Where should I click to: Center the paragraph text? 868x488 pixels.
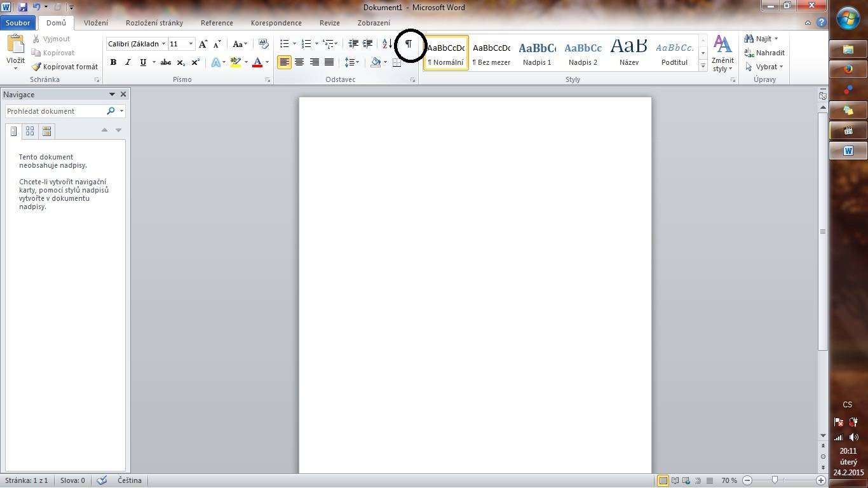pos(299,62)
